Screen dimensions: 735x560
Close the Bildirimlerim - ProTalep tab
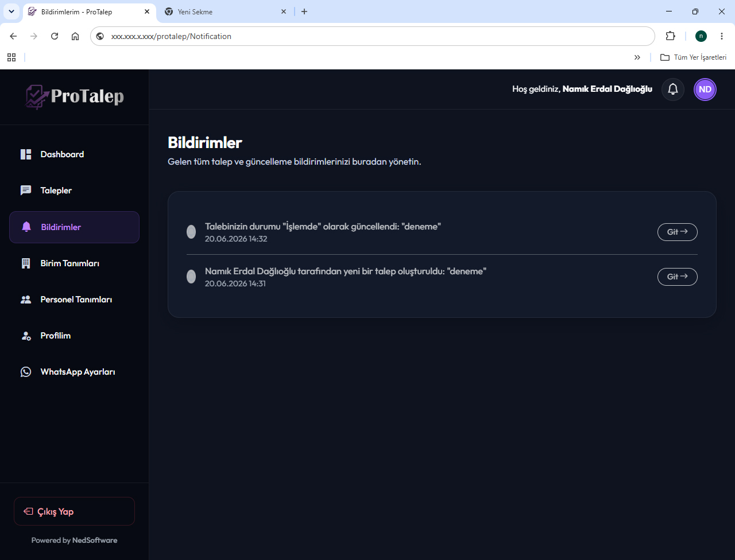pos(147,11)
